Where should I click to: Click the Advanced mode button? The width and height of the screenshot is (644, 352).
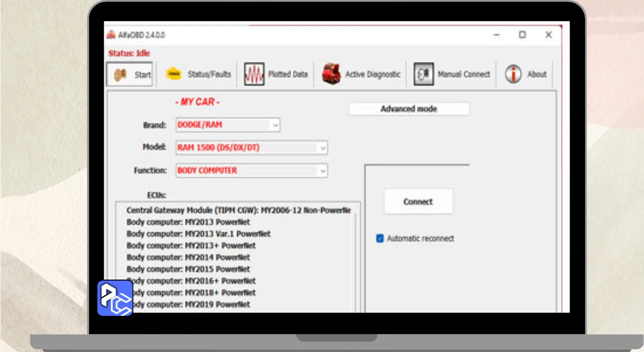click(409, 109)
